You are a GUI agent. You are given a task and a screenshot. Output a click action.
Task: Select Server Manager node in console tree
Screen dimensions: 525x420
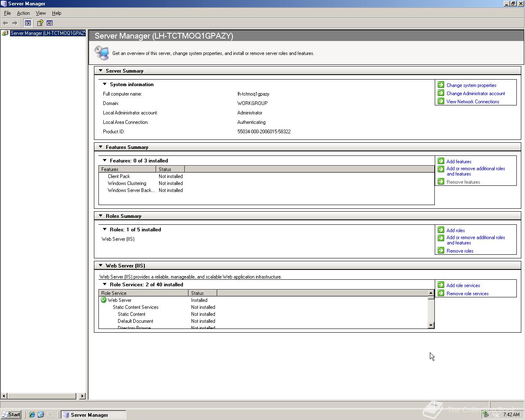click(48, 33)
